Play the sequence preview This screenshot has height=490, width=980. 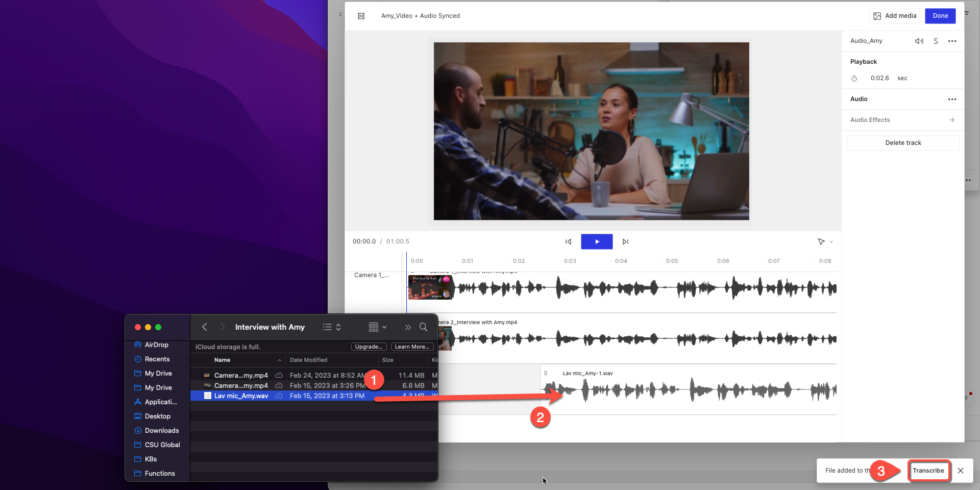(597, 241)
